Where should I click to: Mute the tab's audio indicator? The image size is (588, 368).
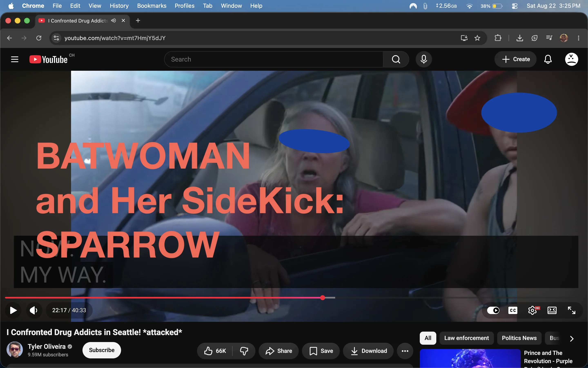(x=114, y=20)
